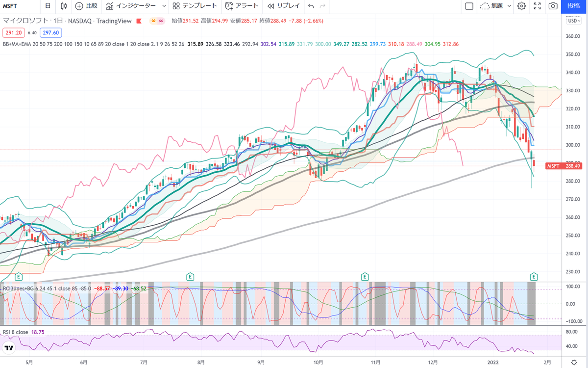Click the RCI value −88.57
The image size is (588, 368).
tap(101, 288)
